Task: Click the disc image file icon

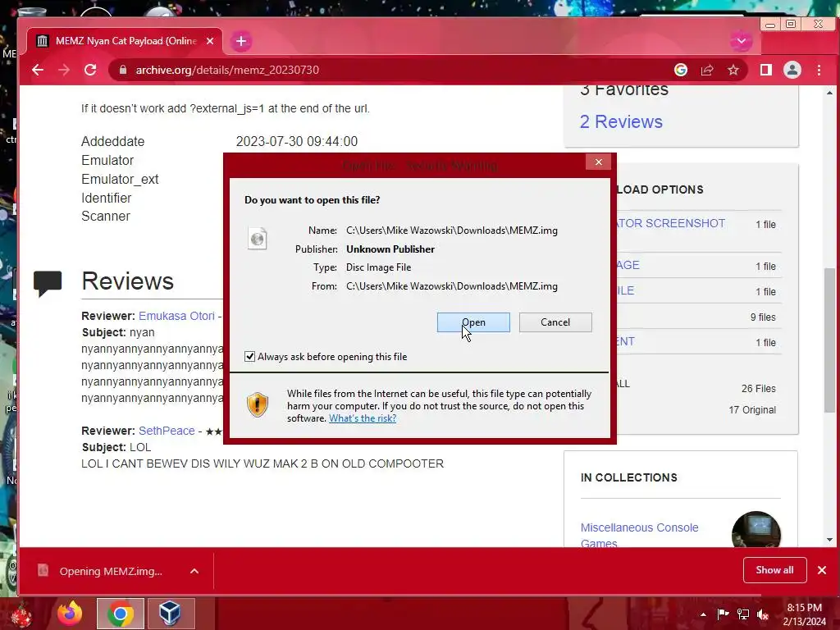Action: pos(257,239)
